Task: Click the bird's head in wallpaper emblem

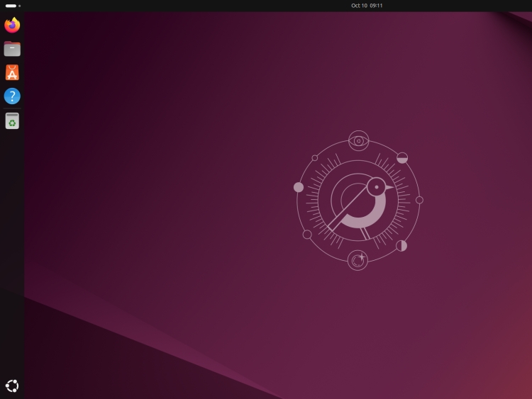Action: [x=377, y=187]
